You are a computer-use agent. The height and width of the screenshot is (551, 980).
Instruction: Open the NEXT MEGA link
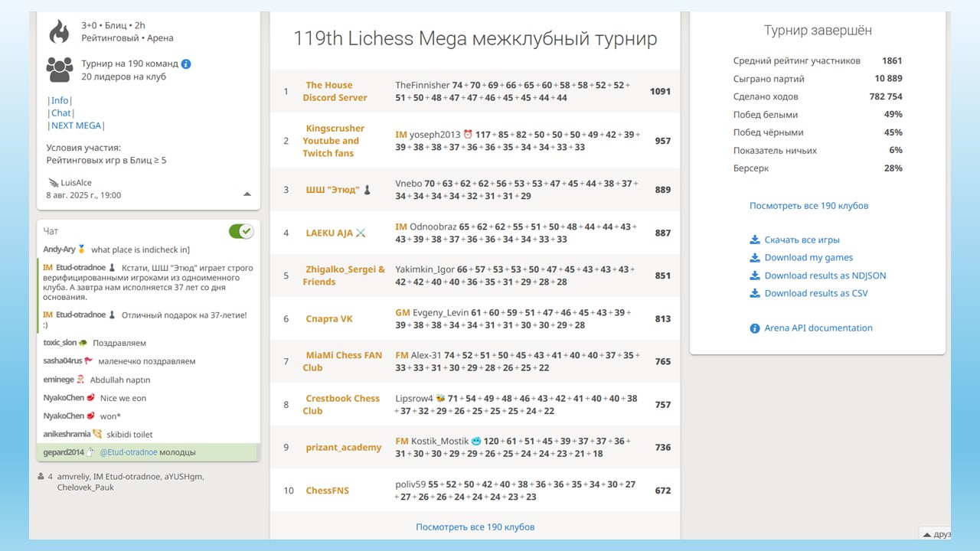(x=76, y=126)
